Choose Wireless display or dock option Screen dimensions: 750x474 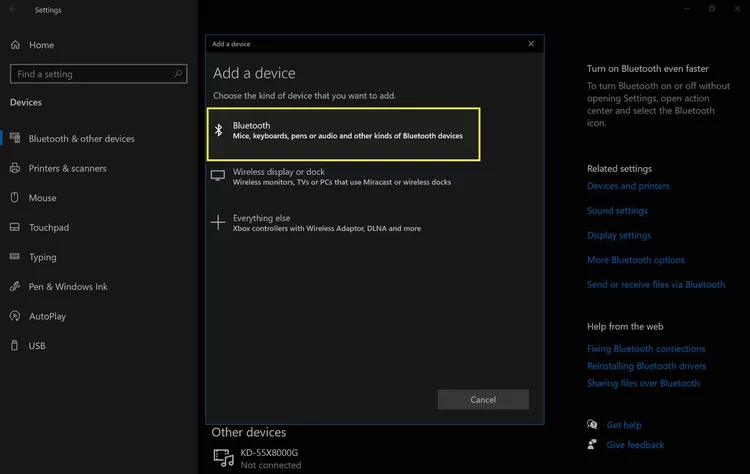(x=343, y=176)
